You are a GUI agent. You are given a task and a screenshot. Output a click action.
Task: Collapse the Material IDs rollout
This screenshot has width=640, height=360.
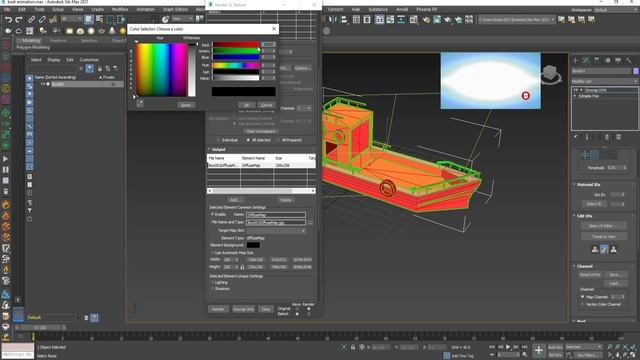[x=574, y=184]
